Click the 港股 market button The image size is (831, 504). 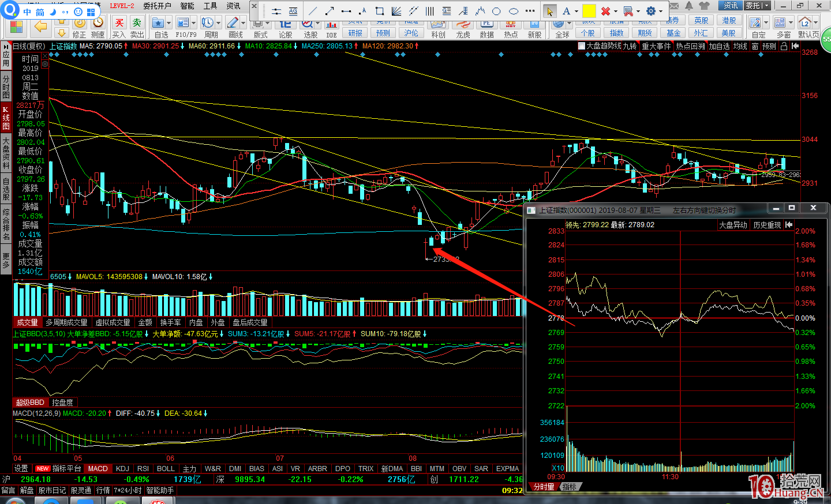tap(729, 20)
